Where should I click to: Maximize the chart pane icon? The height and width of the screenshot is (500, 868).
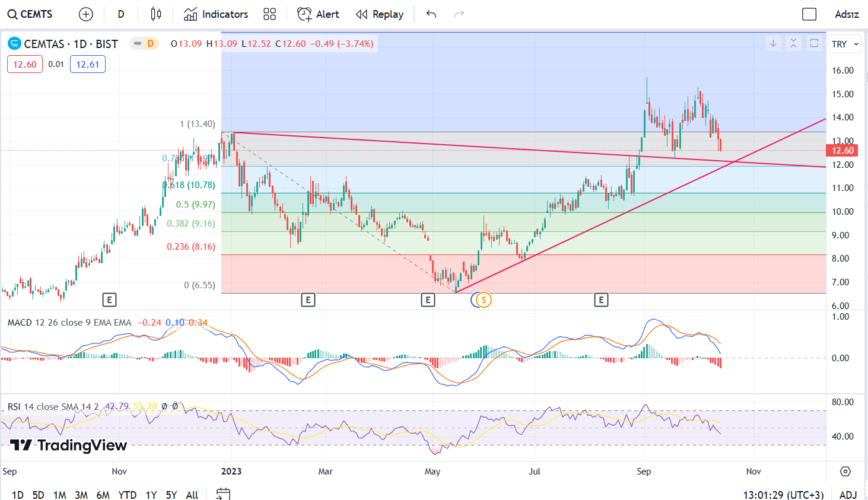click(x=814, y=43)
